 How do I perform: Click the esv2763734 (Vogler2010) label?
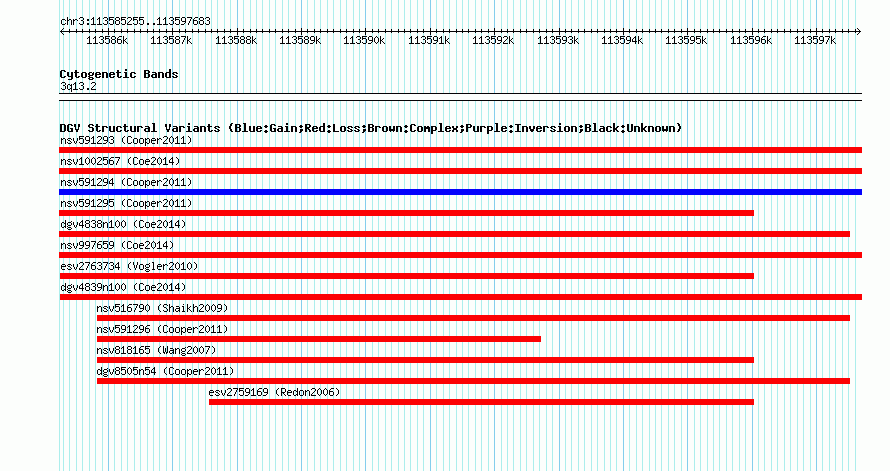tap(129, 266)
